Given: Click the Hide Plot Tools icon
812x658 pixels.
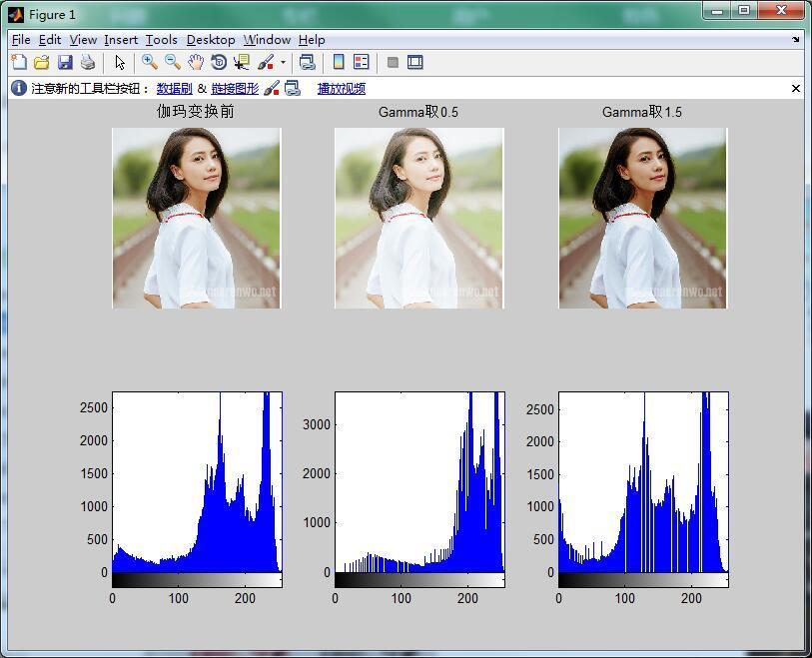Looking at the screenshot, I should (393, 63).
